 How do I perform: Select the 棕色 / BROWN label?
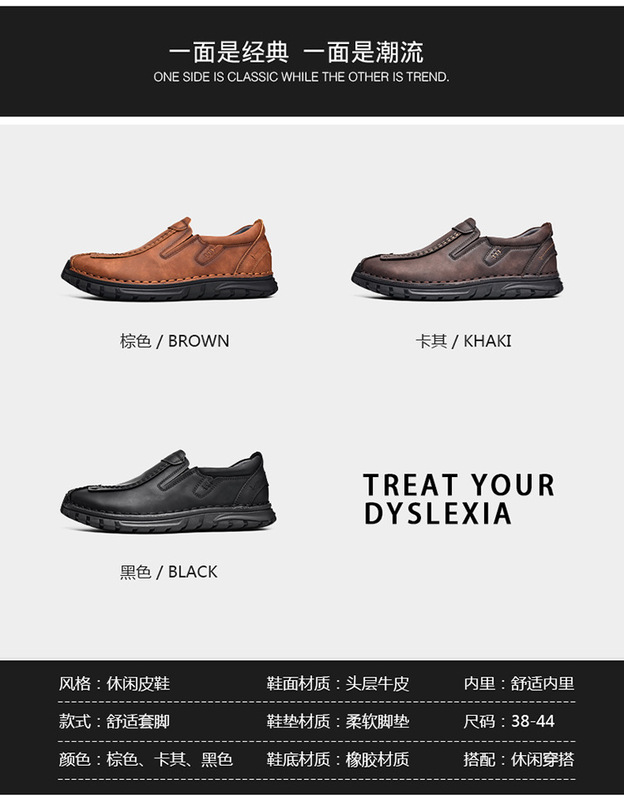click(174, 341)
